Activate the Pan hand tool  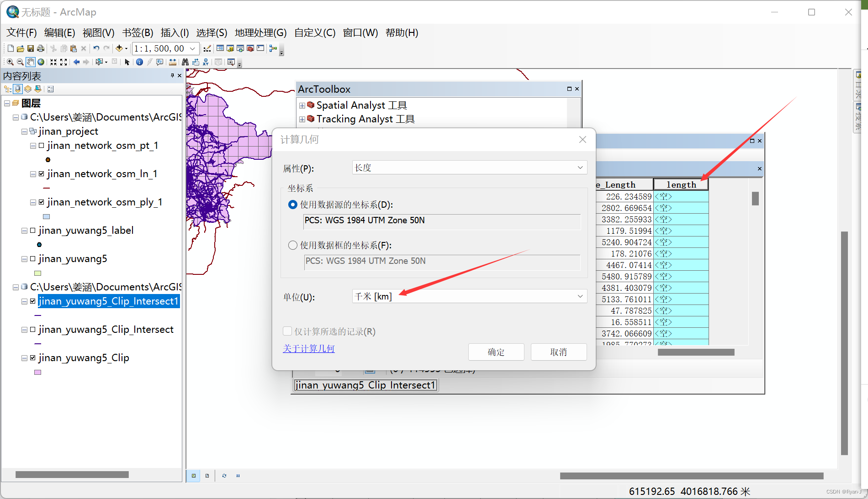(30, 62)
